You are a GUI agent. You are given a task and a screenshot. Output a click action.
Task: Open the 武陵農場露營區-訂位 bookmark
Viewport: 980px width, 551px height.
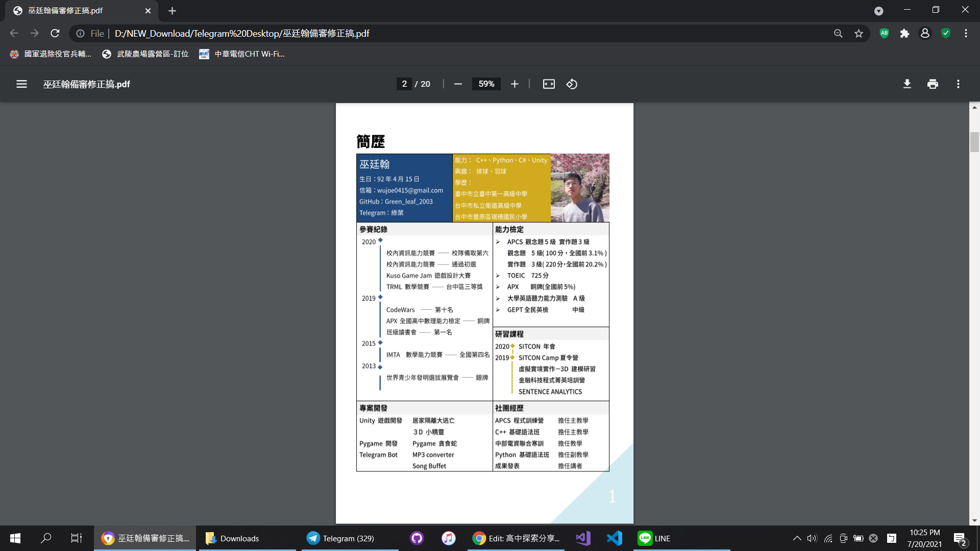pyautogui.click(x=145, y=54)
